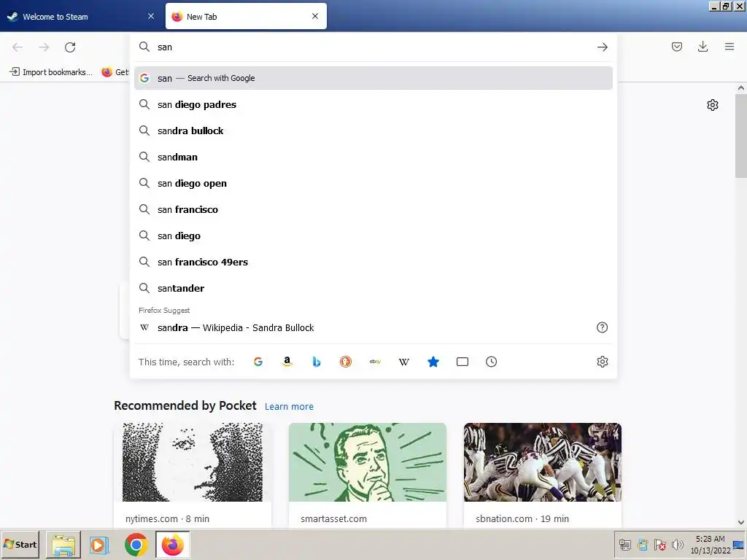
Task: Click in the address bar text 'san'
Action: (165, 47)
